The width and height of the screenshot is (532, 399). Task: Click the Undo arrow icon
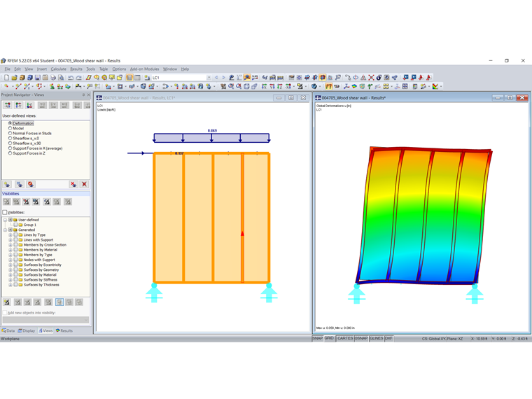tap(71, 78)
